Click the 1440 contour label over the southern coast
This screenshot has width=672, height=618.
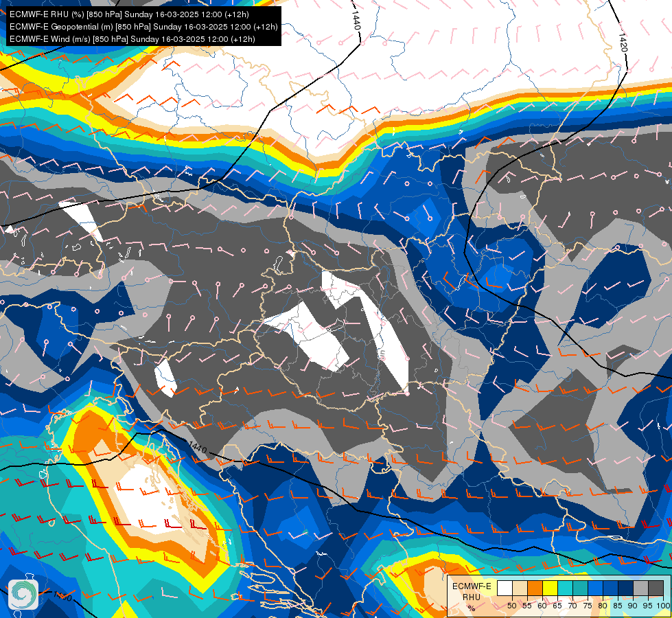[198, 448]
